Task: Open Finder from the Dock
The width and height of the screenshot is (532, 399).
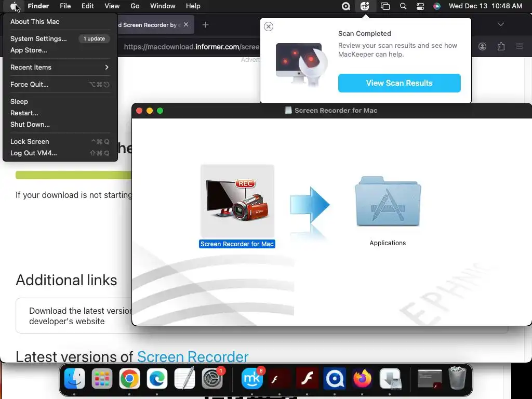Action: click(74, 378)
